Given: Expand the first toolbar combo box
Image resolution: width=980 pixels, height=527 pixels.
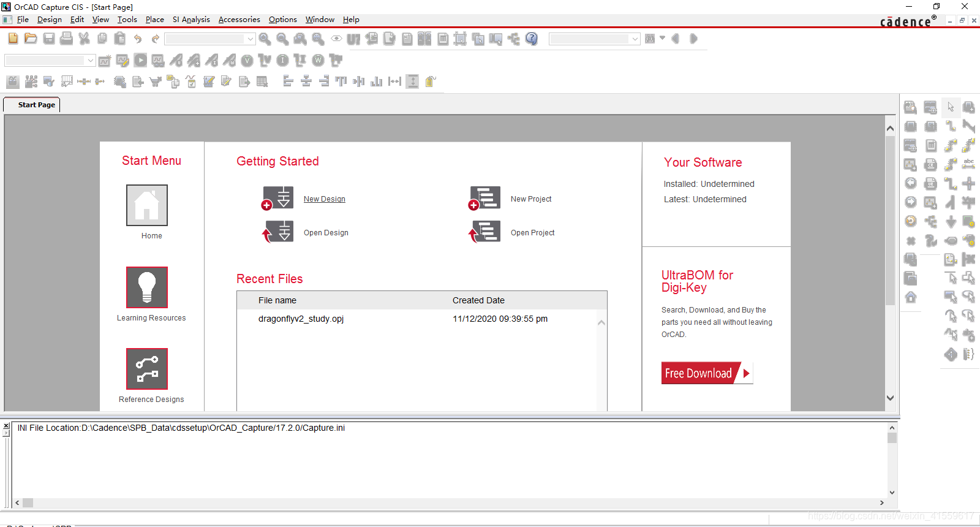Looking at the screenshot, I should (x=251, y=39).
